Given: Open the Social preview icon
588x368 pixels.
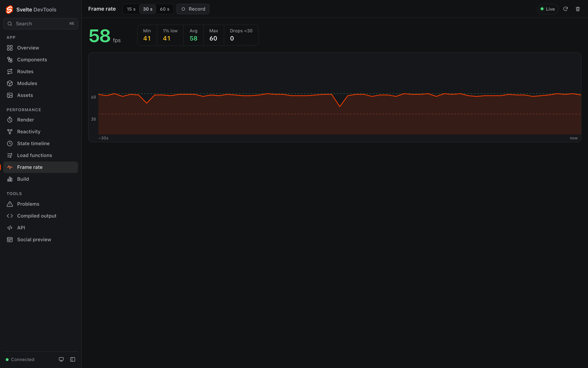Looking at the screenshot, I should coord(10,239).
